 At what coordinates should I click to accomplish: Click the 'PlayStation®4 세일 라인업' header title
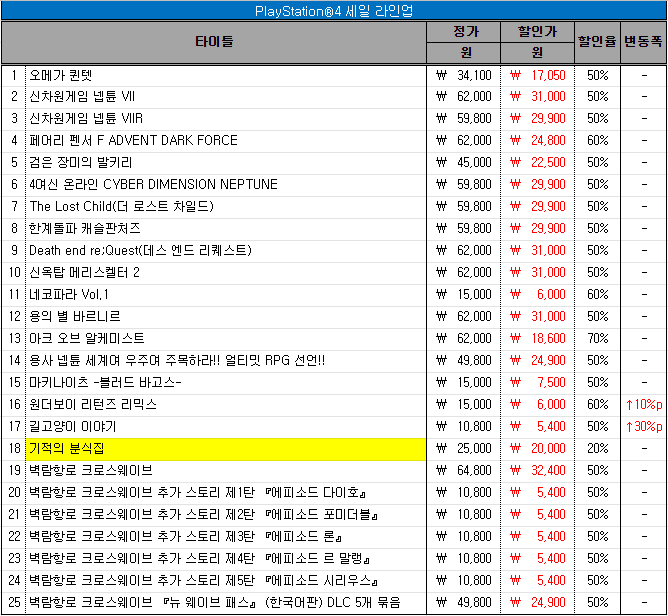(x=334, y=11)
